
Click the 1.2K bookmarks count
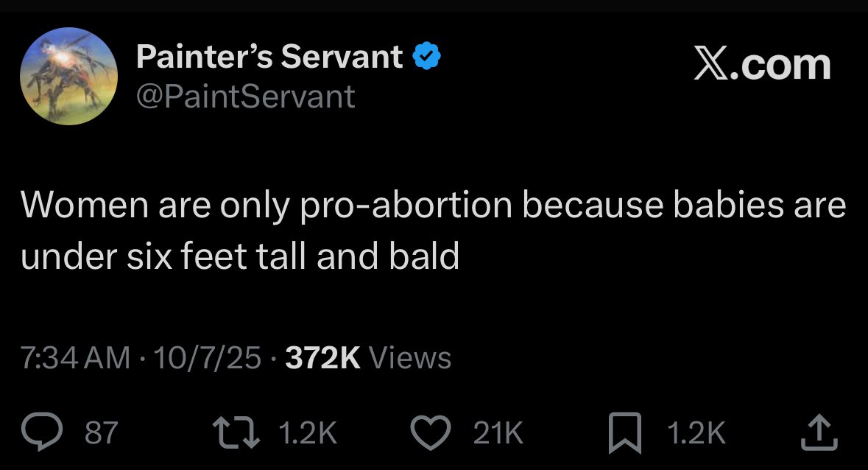coord(696,433)
